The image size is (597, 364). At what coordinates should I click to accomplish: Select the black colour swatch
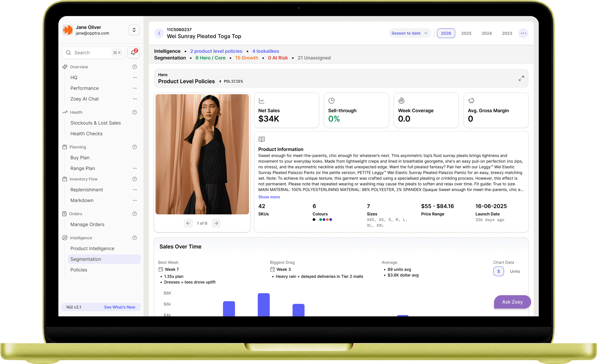pyautogui.click(x=314, y=220)
